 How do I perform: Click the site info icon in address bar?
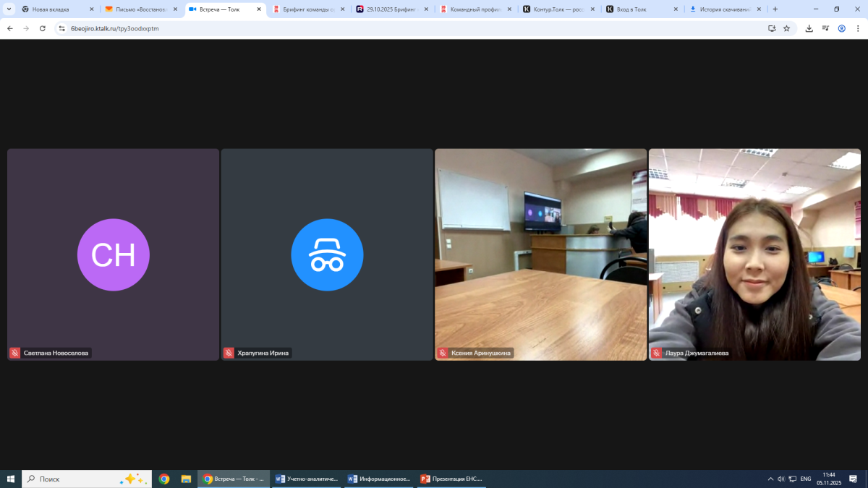(61, 28)
